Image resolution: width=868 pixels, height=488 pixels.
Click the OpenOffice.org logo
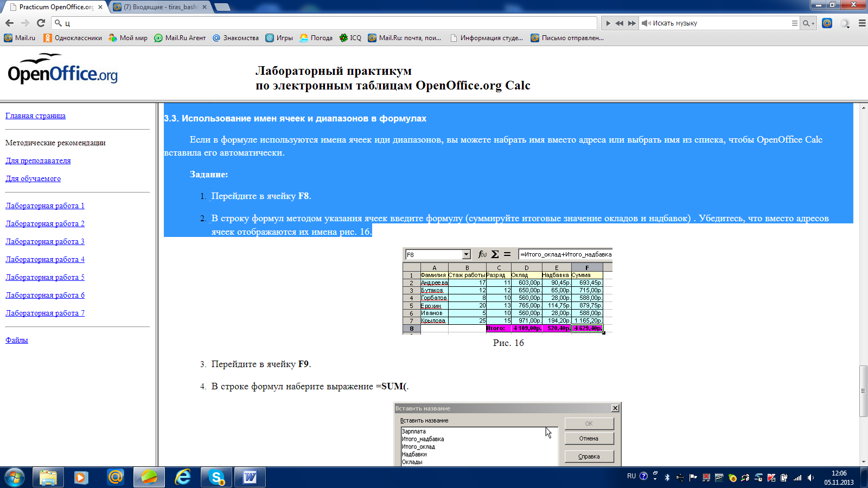(62, 69)
